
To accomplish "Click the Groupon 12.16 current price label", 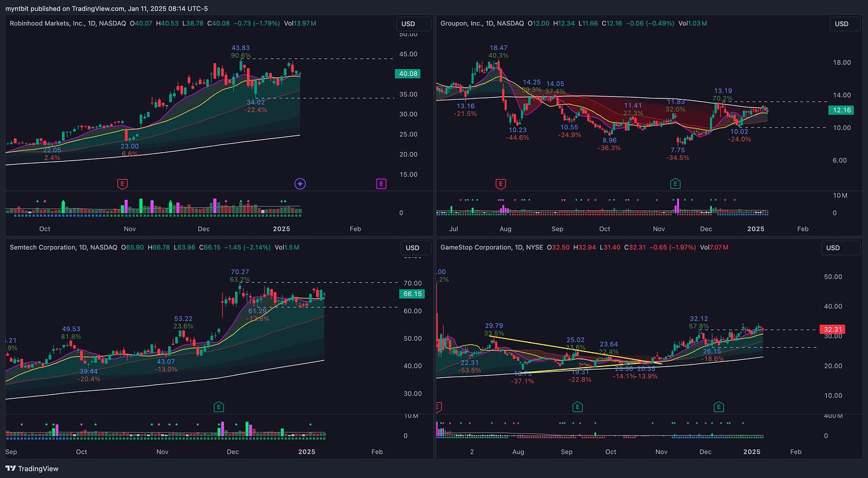I will point(841,110).
